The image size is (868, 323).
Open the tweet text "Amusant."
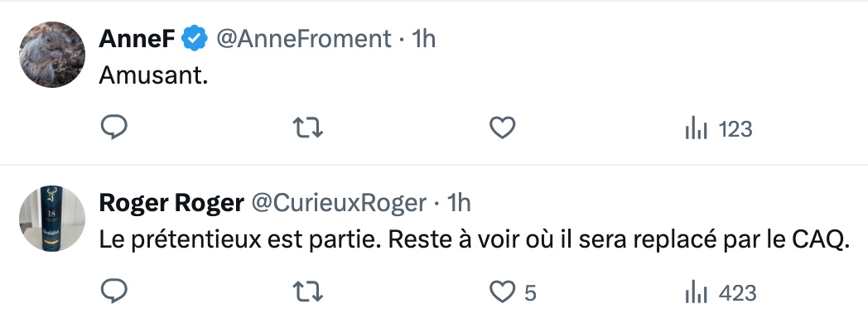(x=153, y=75)
